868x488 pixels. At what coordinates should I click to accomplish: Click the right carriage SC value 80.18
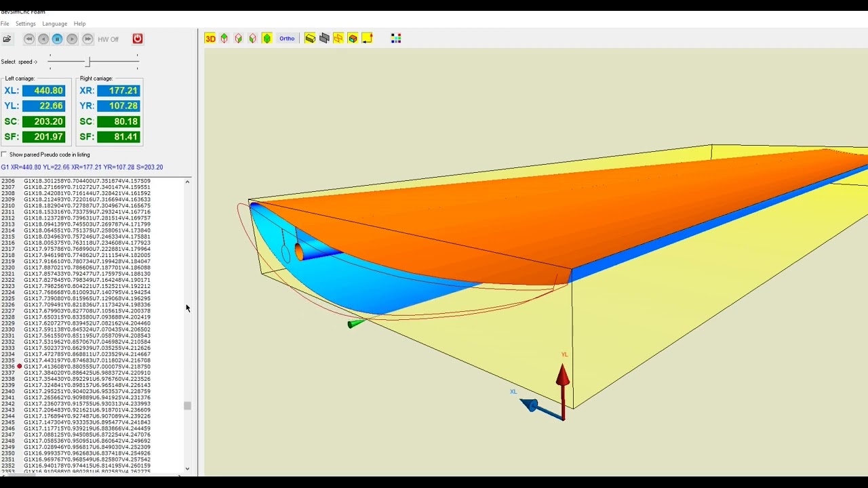(x=119, y=121)
